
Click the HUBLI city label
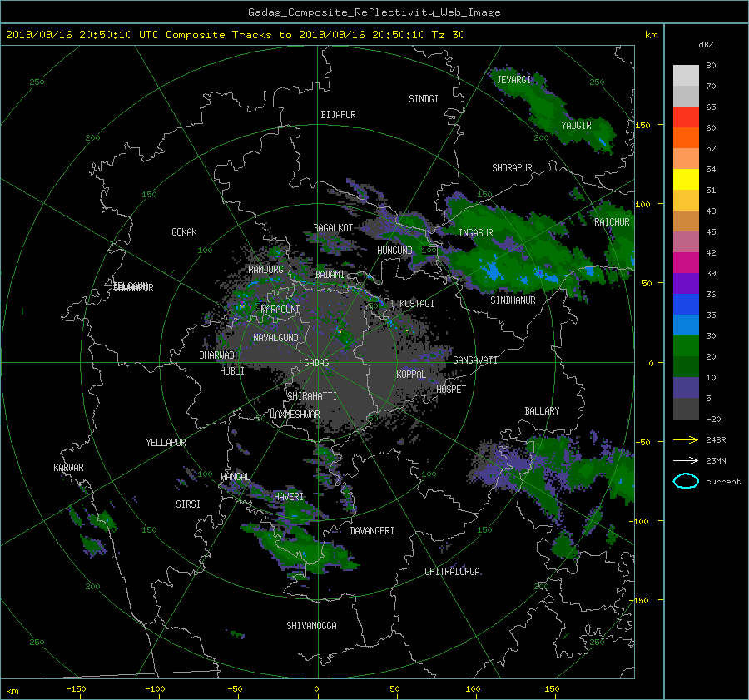tap(231, 371)
